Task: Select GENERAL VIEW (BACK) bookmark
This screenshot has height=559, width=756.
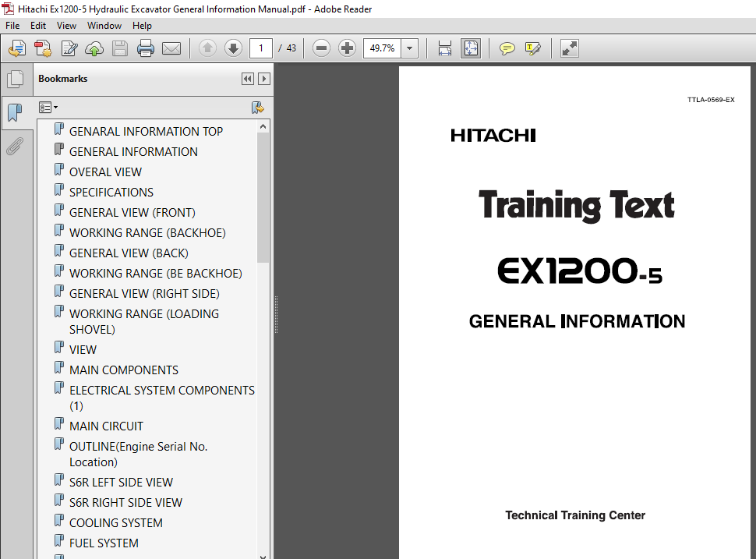Action: coord(129,253)
